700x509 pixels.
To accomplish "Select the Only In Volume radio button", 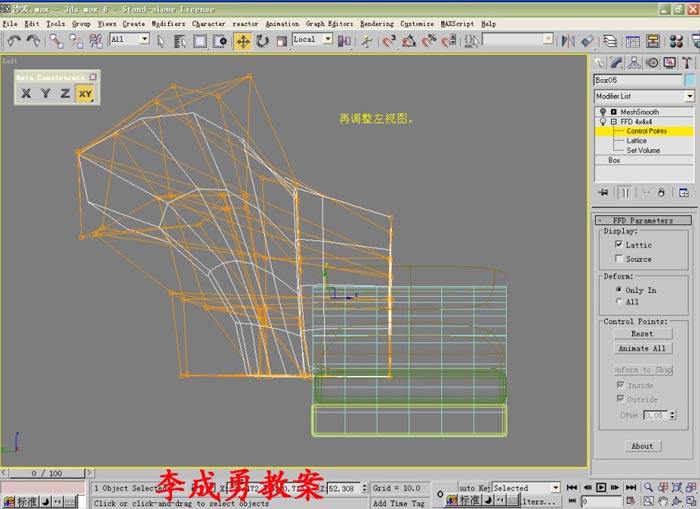I will tap(618, 290).
